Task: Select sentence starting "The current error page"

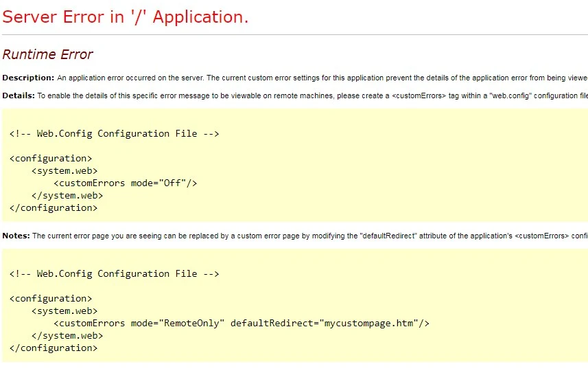Action: tap(309, 236)
